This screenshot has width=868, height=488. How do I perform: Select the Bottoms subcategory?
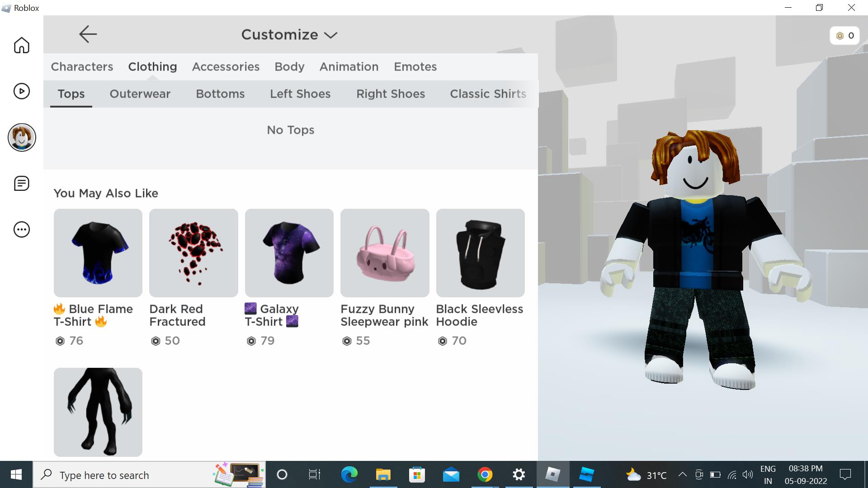(x=220, y=94)
